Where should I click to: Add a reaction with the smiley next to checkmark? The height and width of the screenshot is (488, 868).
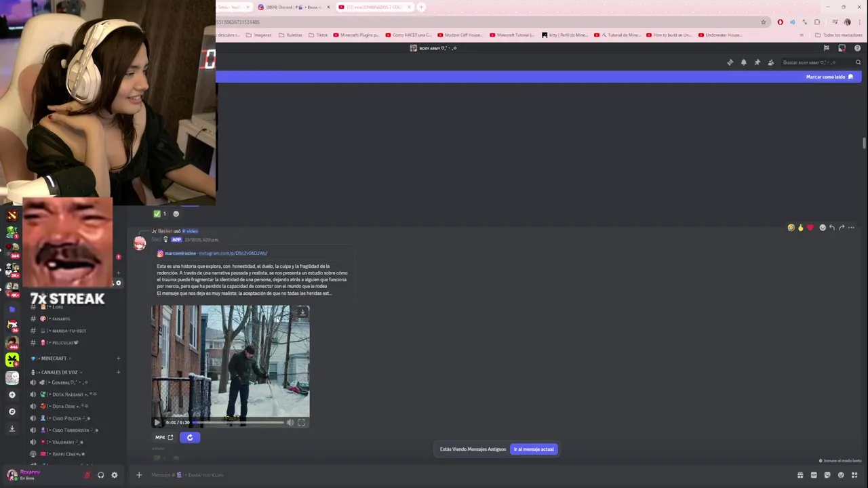pyautogui.click(x=176, y=213)
